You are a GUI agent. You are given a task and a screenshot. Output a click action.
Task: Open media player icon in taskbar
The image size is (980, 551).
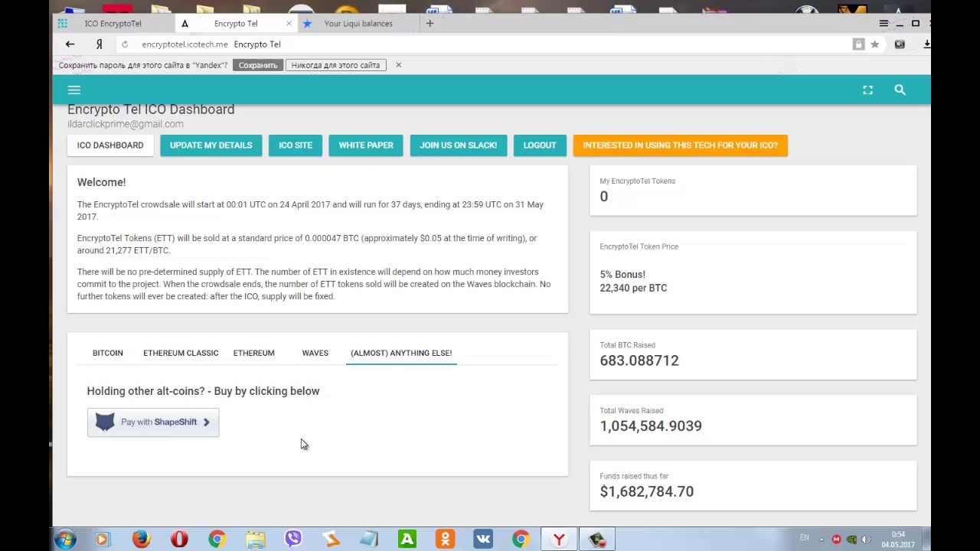click(103, 540)
